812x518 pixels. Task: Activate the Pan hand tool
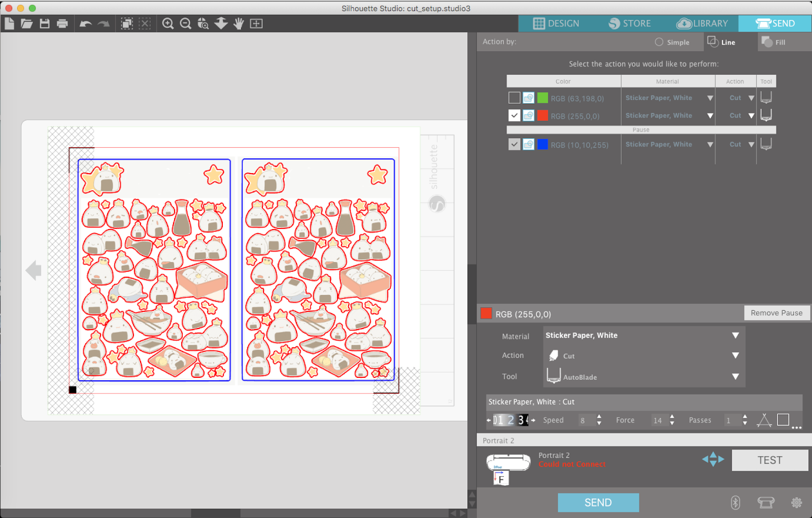(239, 23)
